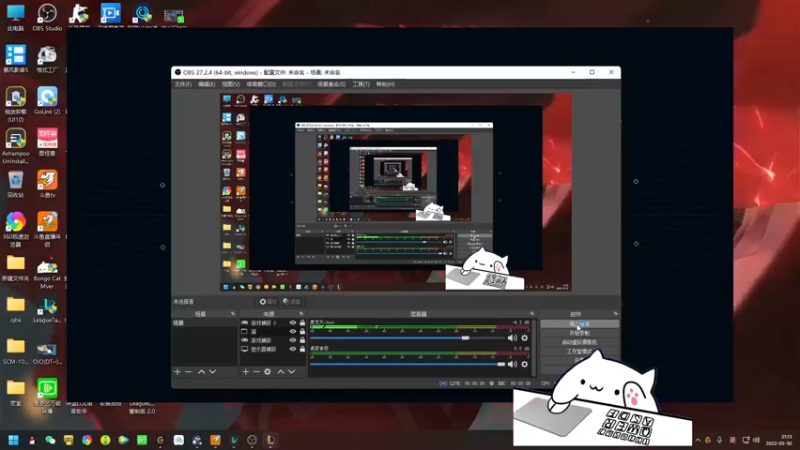Image resolution: width=800 pixels, height=450 pixels.
Task: Select the 场景 item in scenes list
Action: click(205, 323)
